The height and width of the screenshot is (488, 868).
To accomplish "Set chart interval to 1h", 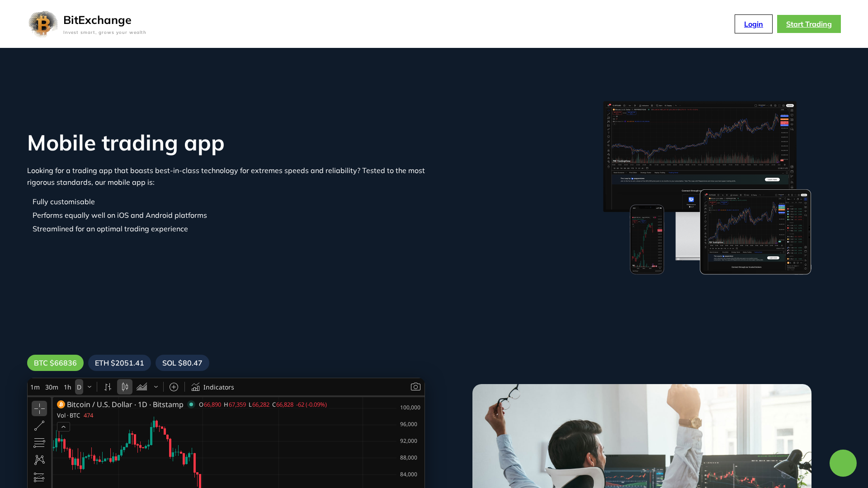I will (x=67, y=387).
